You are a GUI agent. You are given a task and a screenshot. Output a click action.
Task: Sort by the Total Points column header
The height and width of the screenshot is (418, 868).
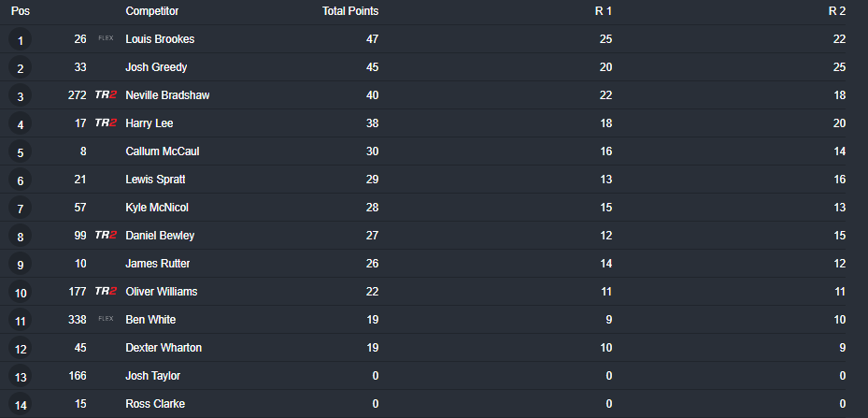pyautogui.click(x=350, y=11)
